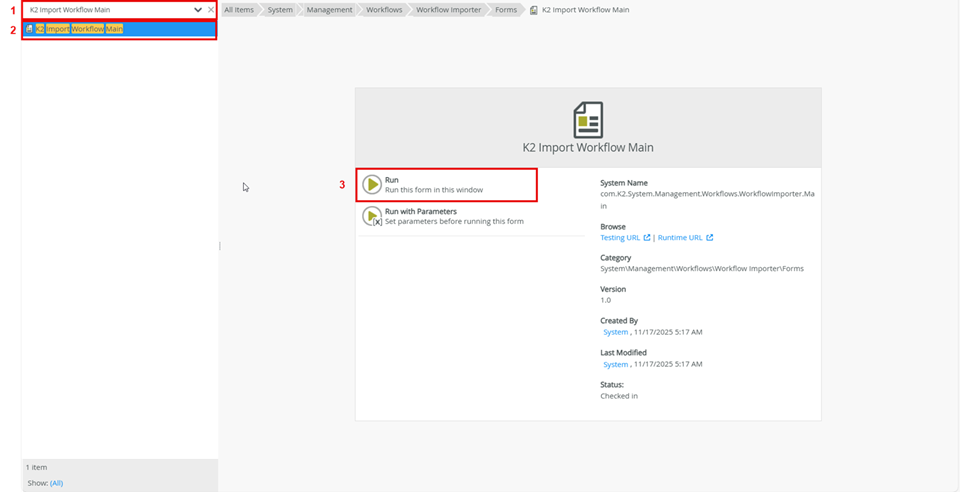Open the Runtime URL link
The image size is (960, 492).
(x=681, y=238)
